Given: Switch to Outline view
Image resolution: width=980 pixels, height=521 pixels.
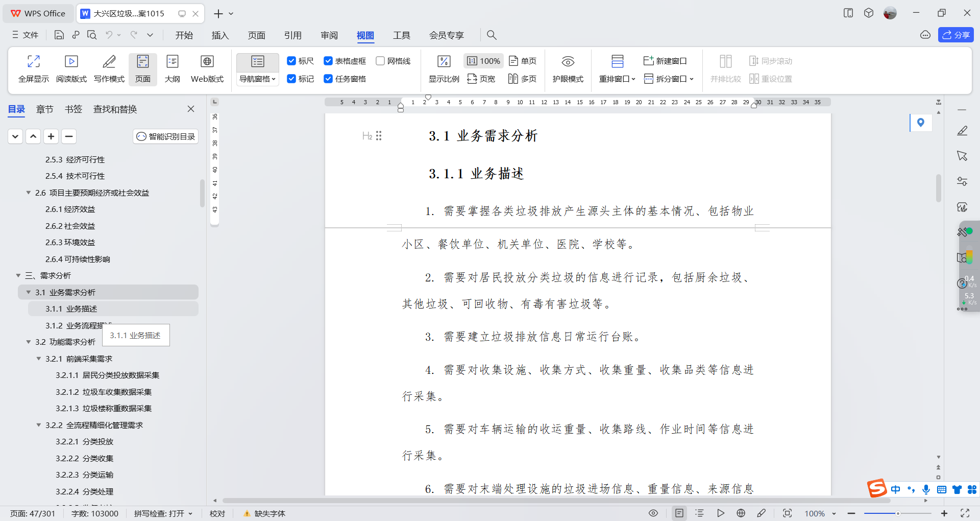Looking at the screenshot, I should [173, 68].
